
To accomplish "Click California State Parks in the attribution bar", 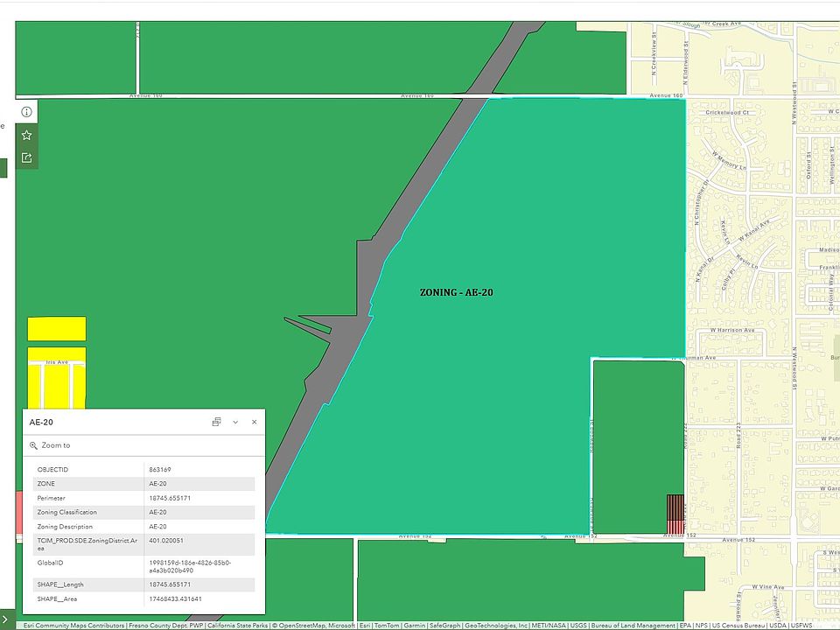I will click(x=237, y=625).
